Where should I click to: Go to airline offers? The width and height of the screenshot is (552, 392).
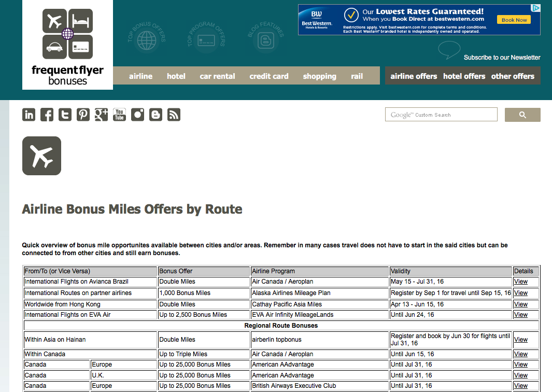[414, 76]
